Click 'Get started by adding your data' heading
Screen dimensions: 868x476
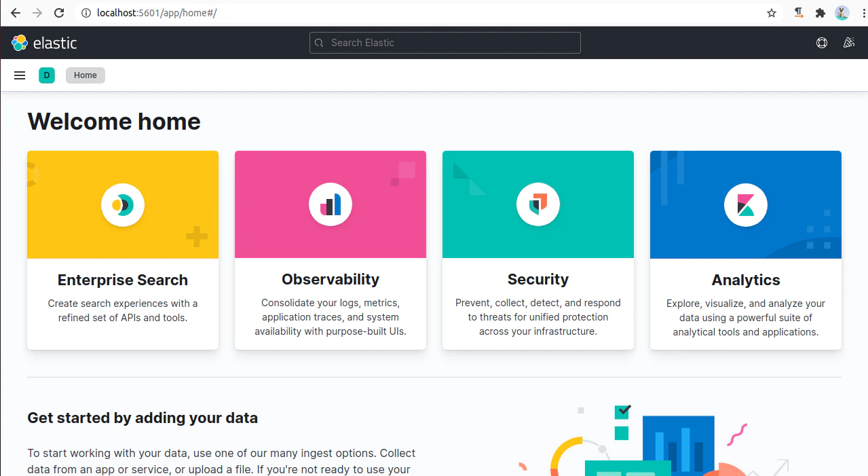143,418
